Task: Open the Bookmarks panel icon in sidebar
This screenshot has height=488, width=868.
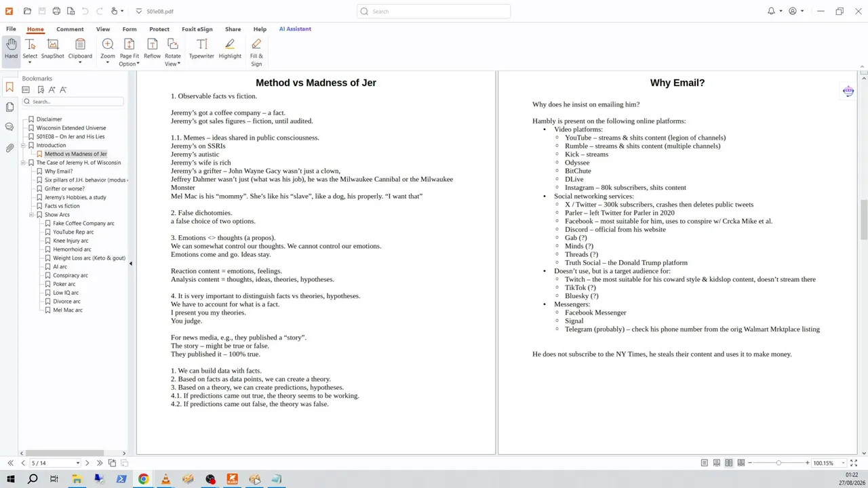Action: pyautogui.click(x=9, y=87)
